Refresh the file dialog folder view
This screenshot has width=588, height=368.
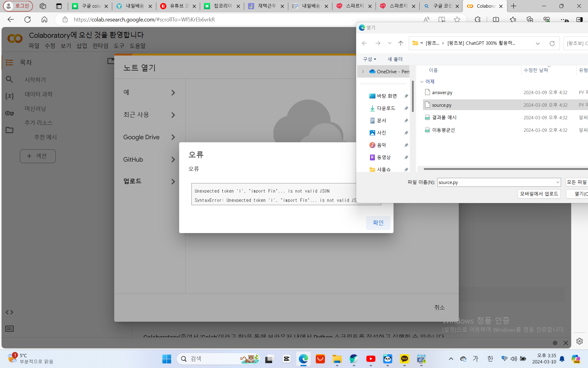552,43
